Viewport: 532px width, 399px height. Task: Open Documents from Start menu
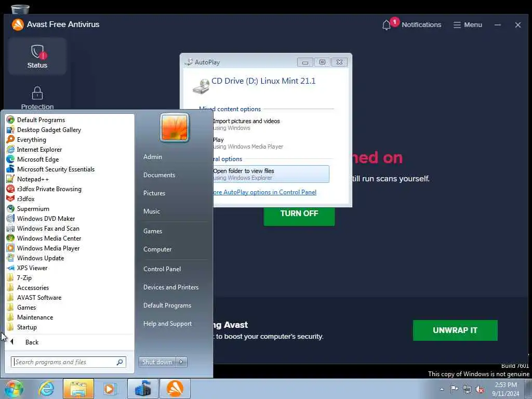[x=159, y=175]
